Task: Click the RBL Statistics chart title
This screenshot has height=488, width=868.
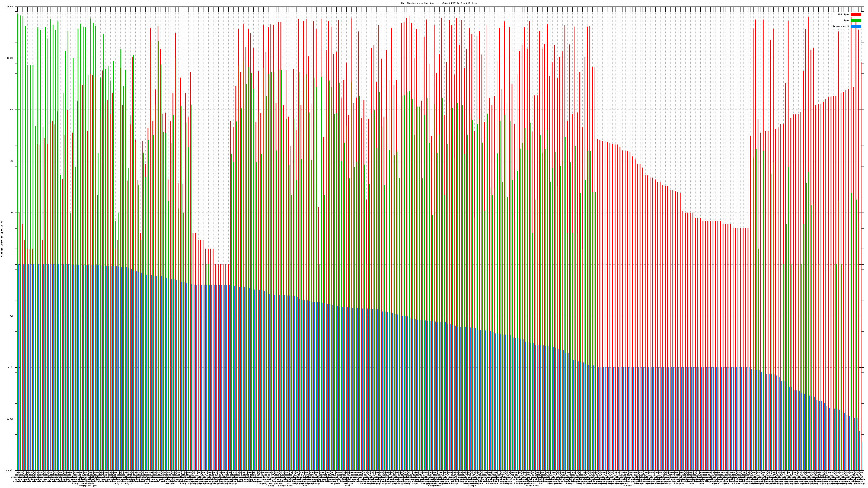Action: pos(439,3)
